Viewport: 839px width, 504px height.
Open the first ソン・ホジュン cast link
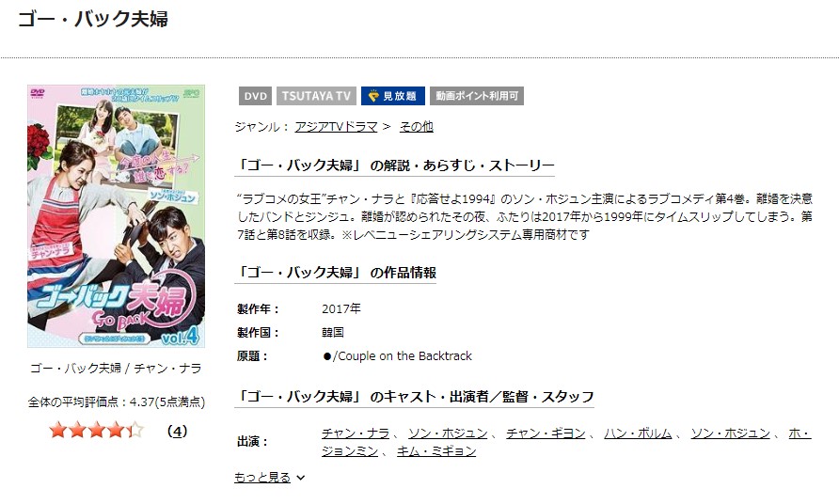click(x=448, y=433)
